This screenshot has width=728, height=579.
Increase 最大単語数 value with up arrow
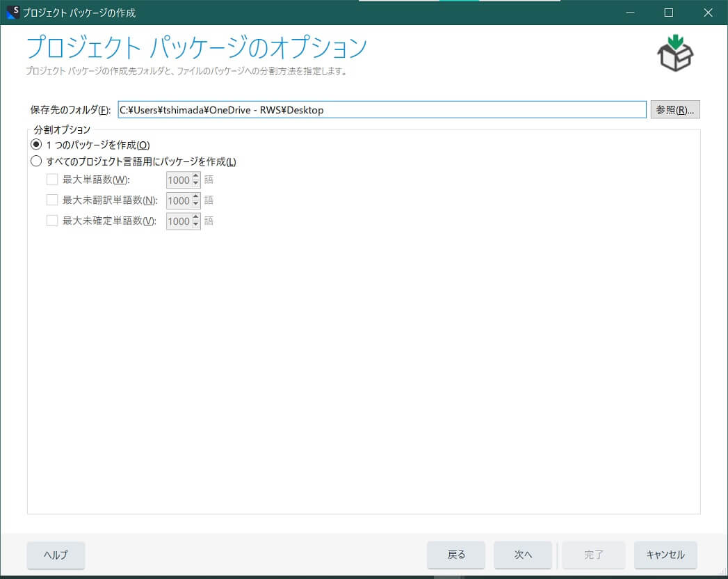(195, 176)
